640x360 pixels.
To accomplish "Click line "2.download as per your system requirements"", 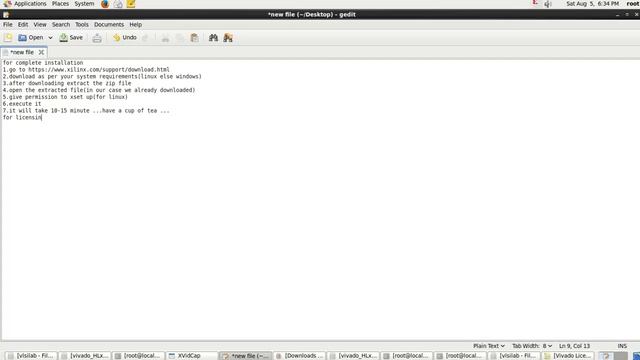I will click(x=102, y=76).
